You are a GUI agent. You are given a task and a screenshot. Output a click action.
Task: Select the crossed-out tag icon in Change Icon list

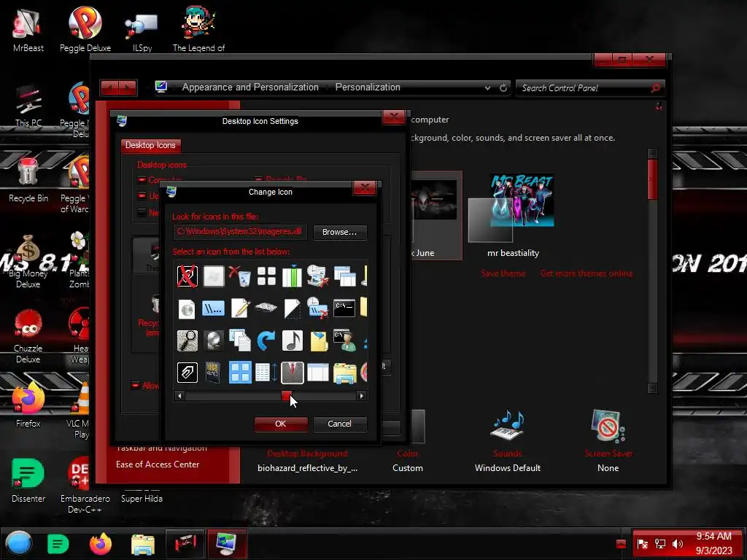tap(187, 276)
